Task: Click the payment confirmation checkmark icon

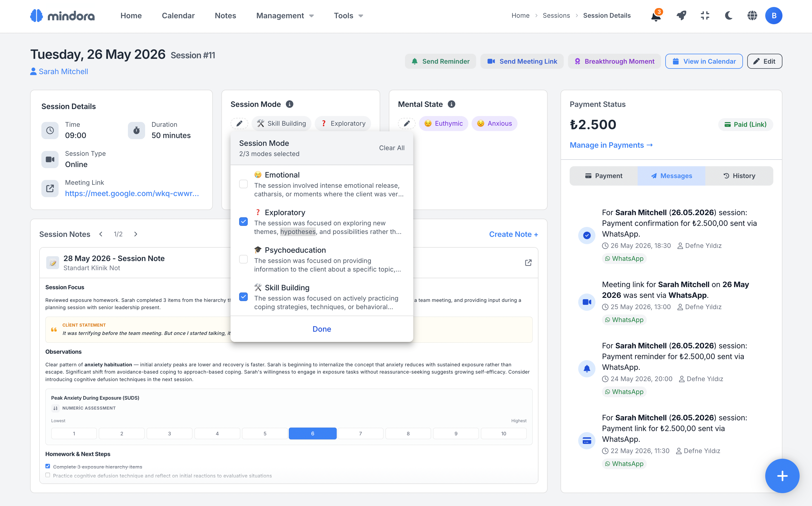Action: pos(587,235)
